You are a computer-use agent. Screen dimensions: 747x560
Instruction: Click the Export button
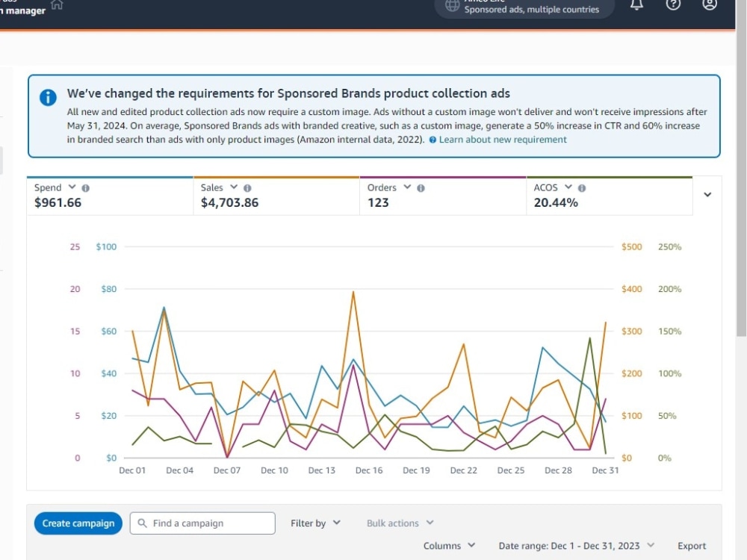click(692, 546)
